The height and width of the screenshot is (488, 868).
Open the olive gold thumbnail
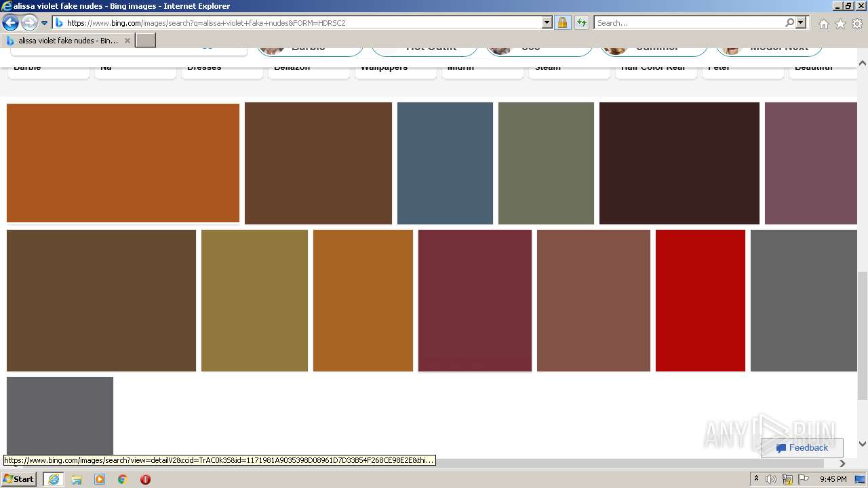[x=254, y=300]
